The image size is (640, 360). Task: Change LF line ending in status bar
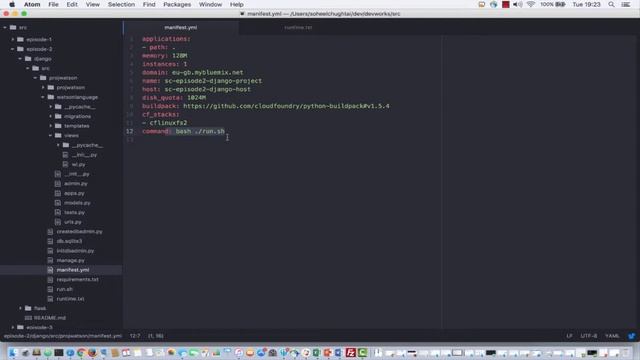pyautogui.click(x=569, y=336)
